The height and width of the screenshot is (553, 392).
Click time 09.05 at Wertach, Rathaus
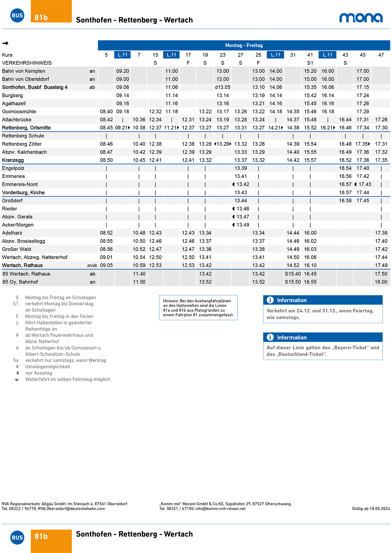pyautogui.click(x=106, y=265)
